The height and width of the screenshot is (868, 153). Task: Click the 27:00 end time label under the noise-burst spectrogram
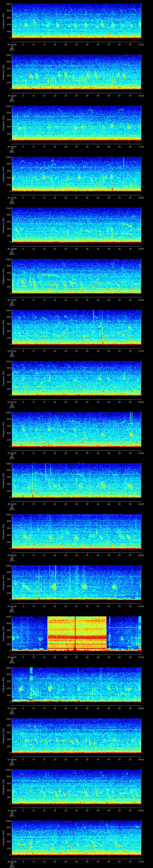click(x=141, y=657)
